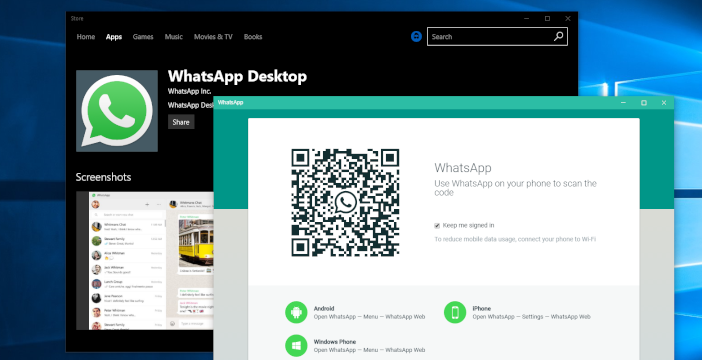This screenshot has width=702, height=360.
Task: Click 'Use WhatsApp on your phone' text
Action: click(x=515, y=188)
